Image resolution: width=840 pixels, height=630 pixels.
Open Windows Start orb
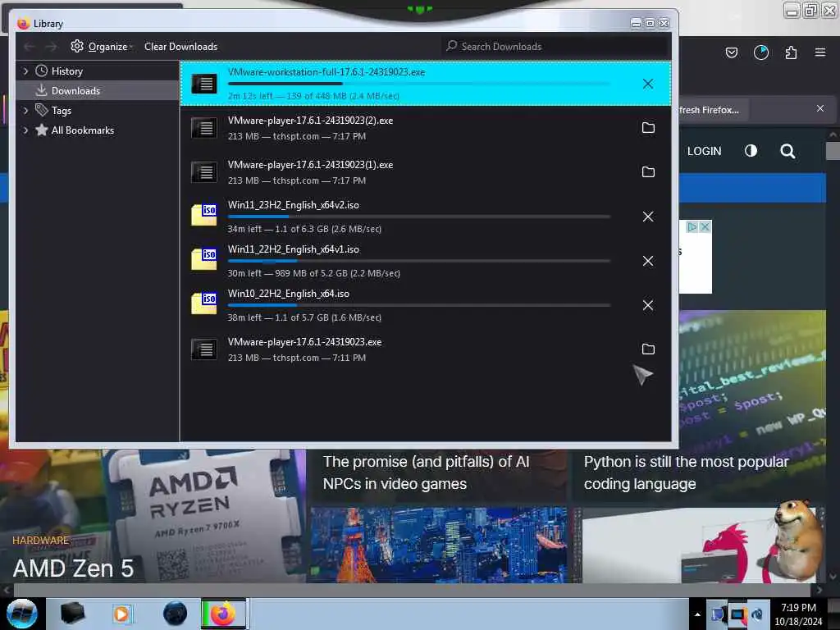[21, 614]
